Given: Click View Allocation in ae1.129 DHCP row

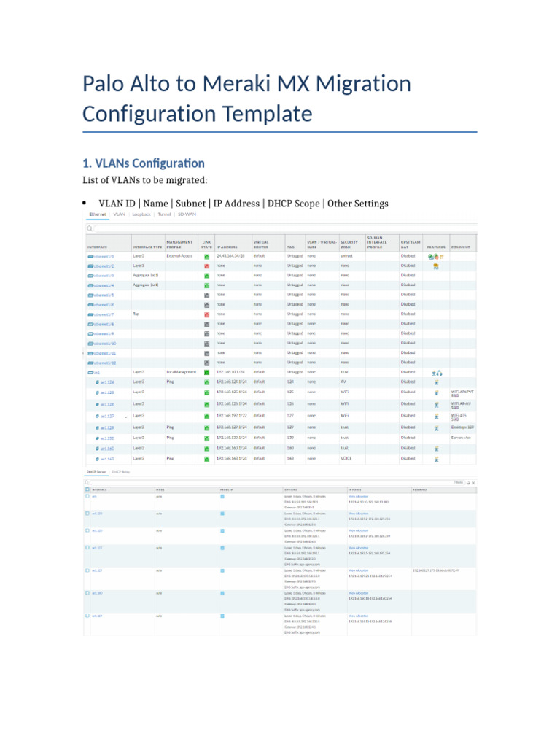Looking at the screenshot, I should (x=359, y=570).
